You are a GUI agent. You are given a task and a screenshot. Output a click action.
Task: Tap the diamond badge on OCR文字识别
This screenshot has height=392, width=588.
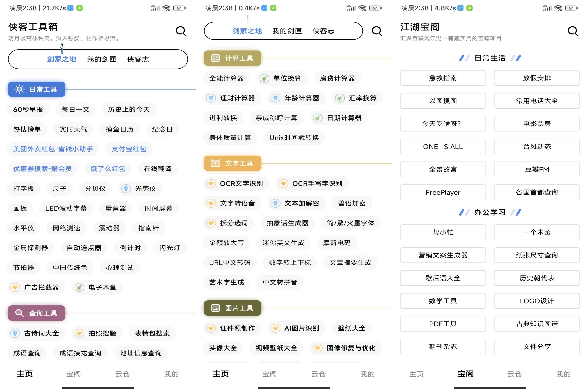(211, 183)
